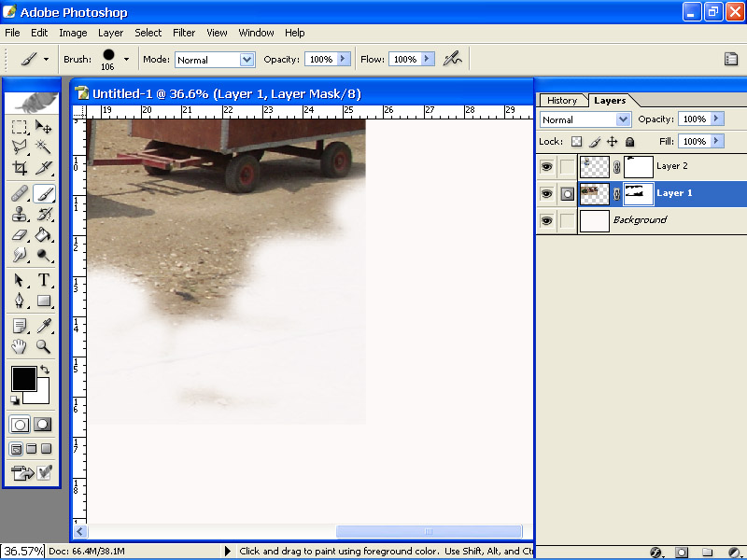
Task: Select the Crop tool
Action: [x=20, y=169]
